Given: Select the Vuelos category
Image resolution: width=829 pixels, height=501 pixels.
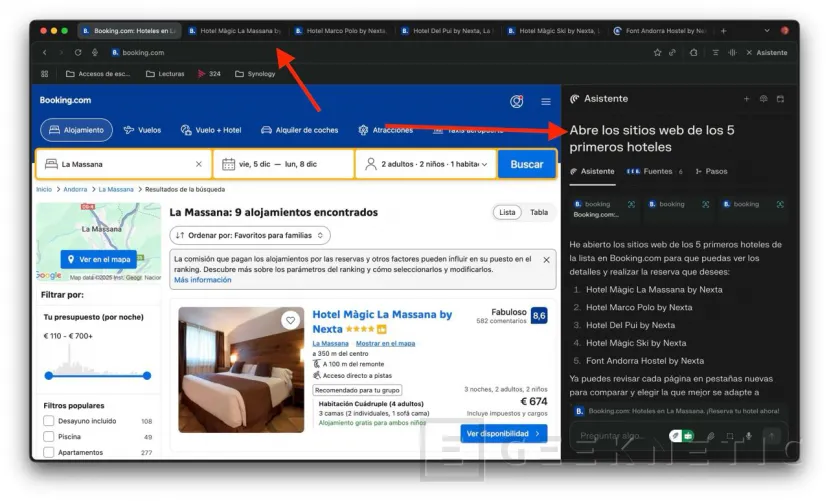Looking at the screenshot, I should click(x=142, y=130).
